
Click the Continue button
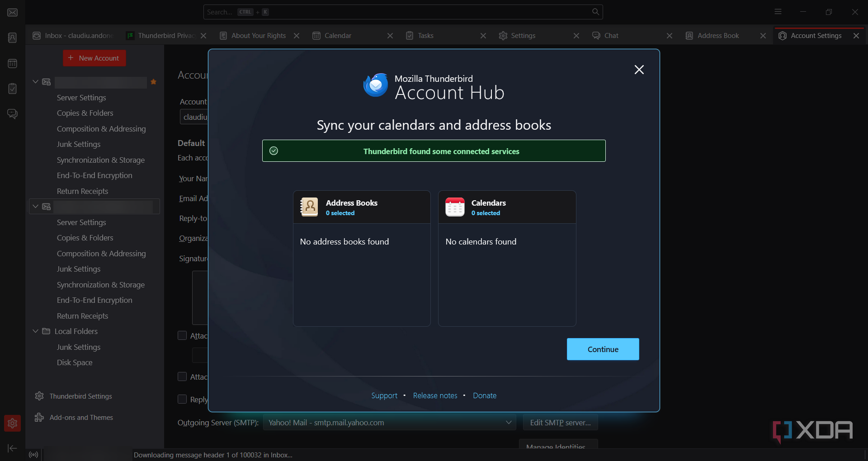point(603,349)
